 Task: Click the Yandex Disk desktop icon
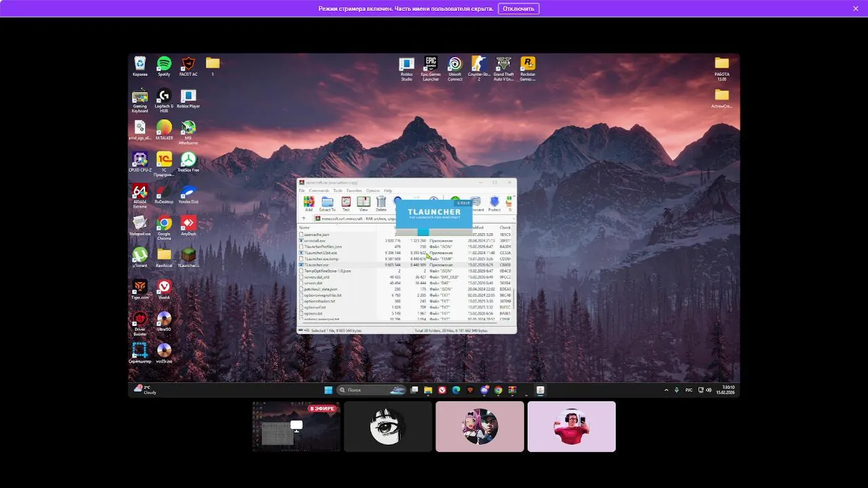pos(189,195)
